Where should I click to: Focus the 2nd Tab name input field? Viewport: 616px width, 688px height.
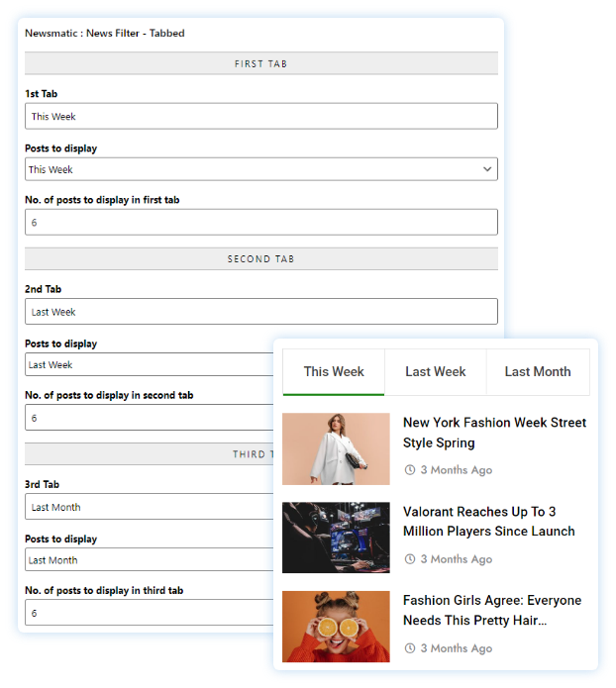[260, 312]
